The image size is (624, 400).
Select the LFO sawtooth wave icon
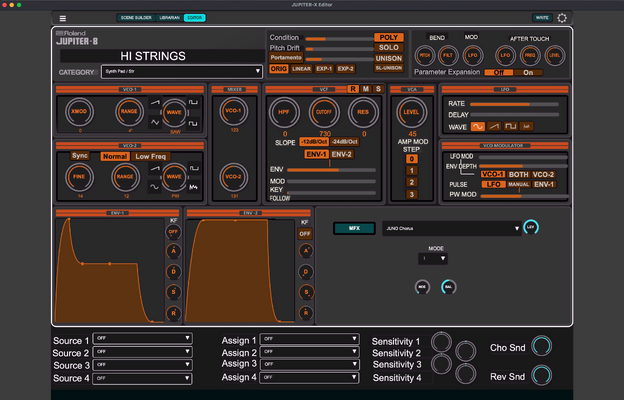click(494, 127)
